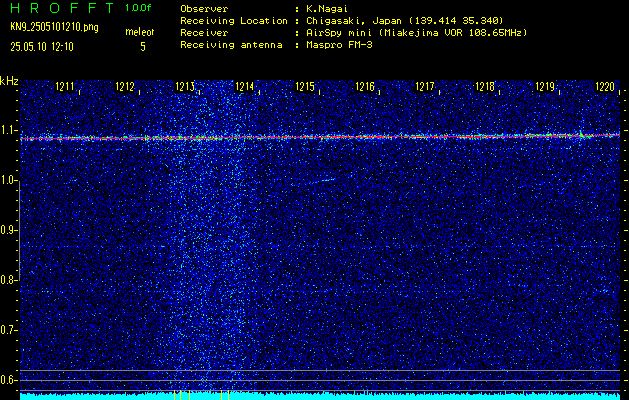This screenshot has width=629, height=400.
Task: Select the observer name K.Nagai
Action: point(327,9)
